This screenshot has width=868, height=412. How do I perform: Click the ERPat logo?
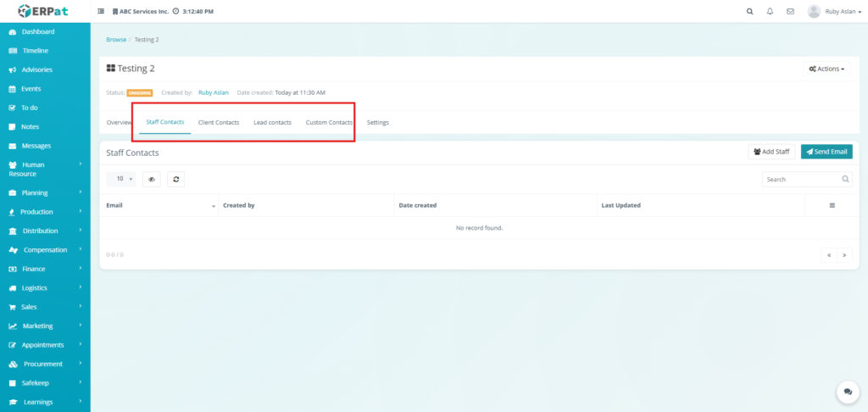click(x=44, y=11)
